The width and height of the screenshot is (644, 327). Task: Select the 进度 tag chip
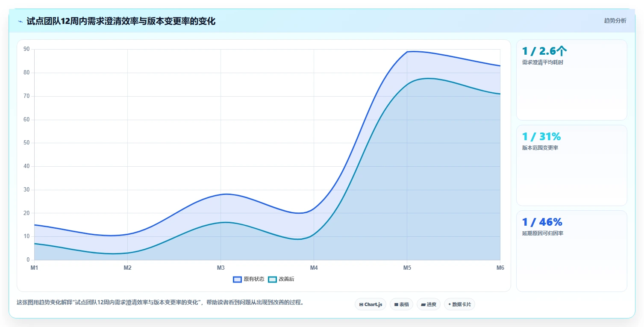pyautogui.click(x=429, y=304)
